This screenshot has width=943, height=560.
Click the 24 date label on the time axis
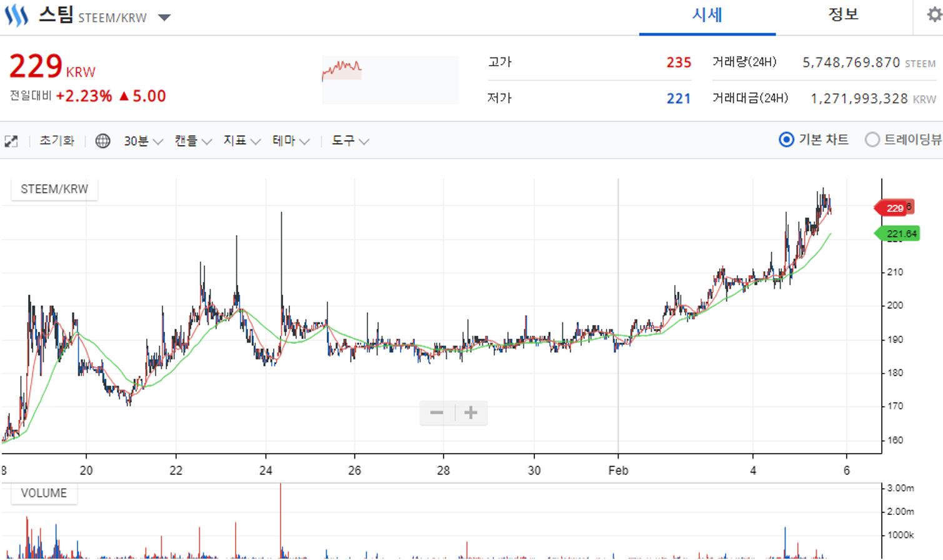pyautogui.click(x=266, y=471)
